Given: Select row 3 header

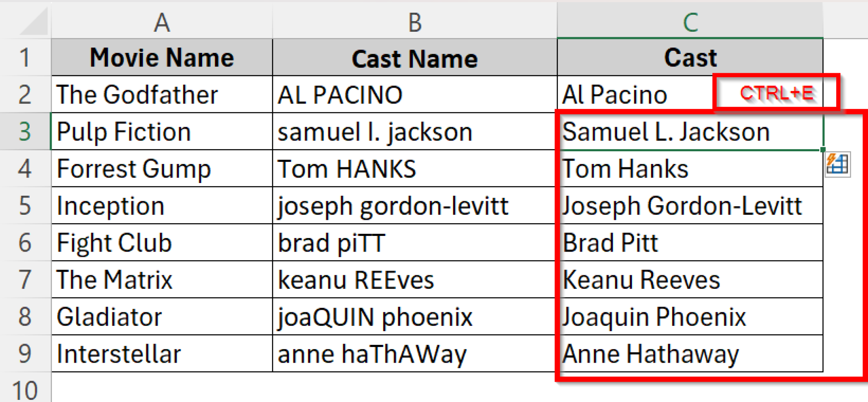Looking at the screenshot, I should (25, 131).
